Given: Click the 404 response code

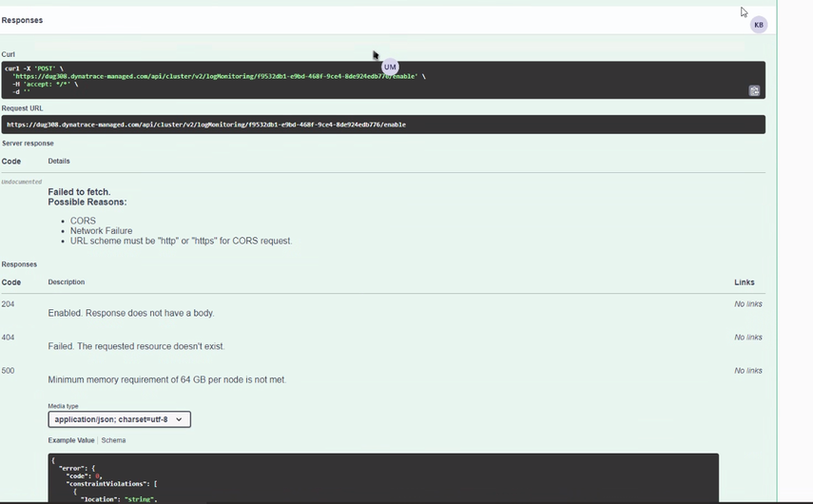Looking at the screenshot, I should pyautogui.click(x=9, y=338).
